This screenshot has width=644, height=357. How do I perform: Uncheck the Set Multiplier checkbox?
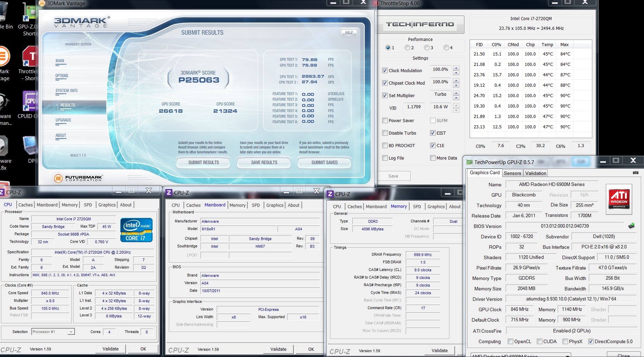coord(385,95)
